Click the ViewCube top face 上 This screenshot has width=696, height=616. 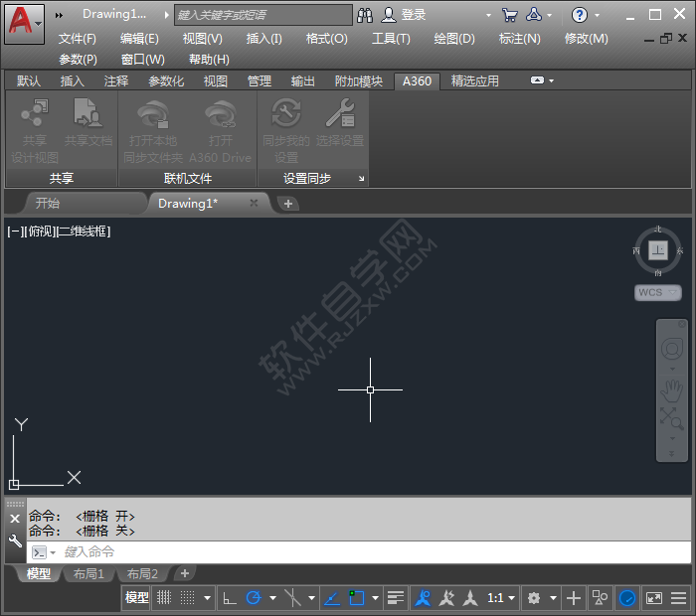pos(658,250)
